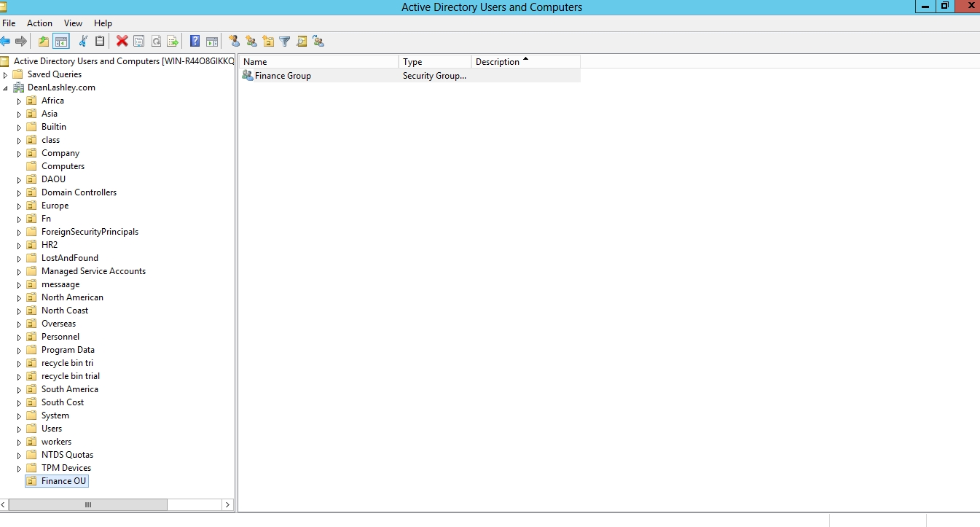Expand the North American OU
This screenshot has height=527, width=980.
(x=20, y=297)
